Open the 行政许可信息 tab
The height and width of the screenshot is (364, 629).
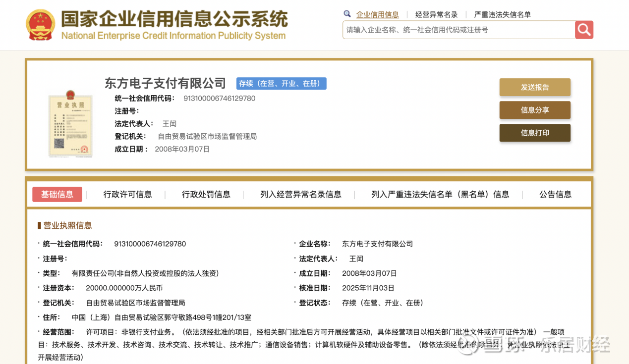(127, 194)
